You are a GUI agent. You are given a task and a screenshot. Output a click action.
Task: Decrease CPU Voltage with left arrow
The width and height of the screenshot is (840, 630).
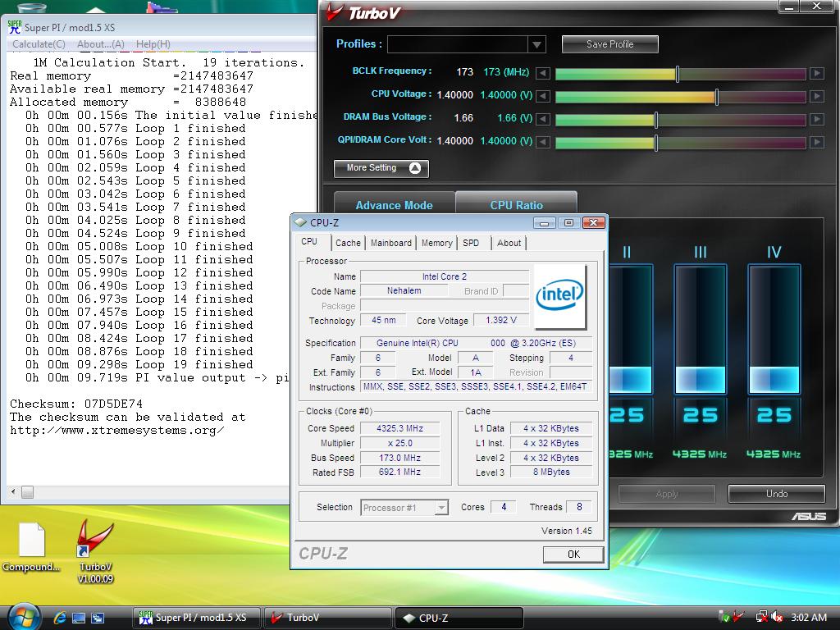pos(543,96)
